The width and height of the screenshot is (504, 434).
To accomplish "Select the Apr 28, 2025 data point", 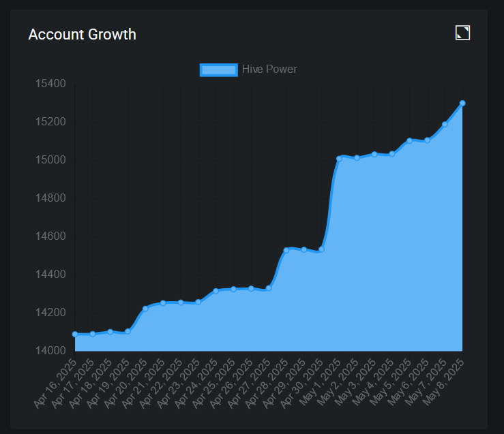I will coord(286,250).
